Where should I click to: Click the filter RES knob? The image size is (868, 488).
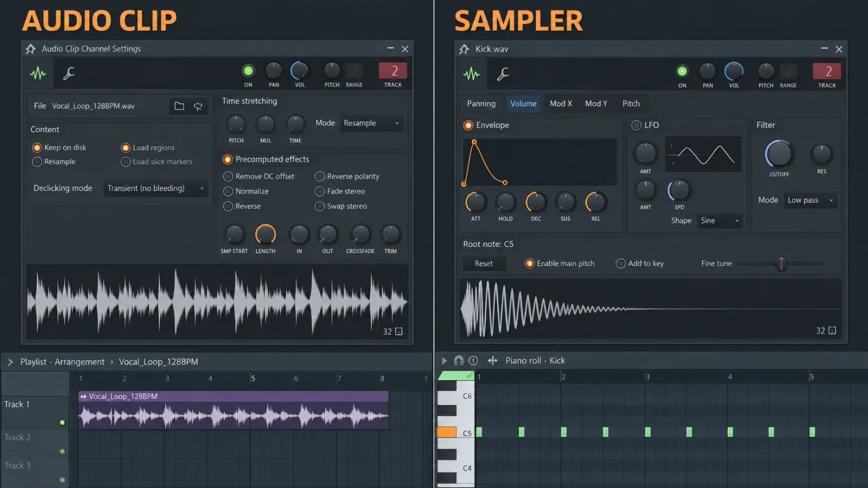coord(821,154)
